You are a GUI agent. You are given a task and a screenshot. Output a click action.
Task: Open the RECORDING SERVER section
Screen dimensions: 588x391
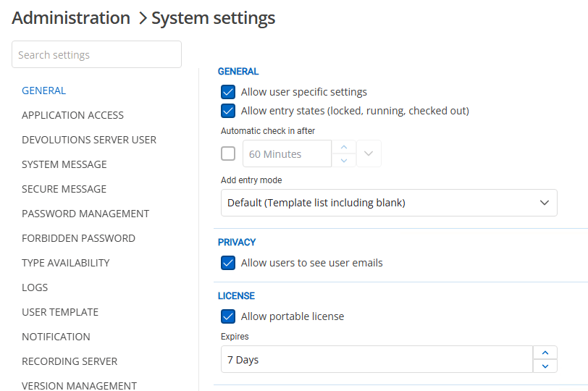(70, 361)
